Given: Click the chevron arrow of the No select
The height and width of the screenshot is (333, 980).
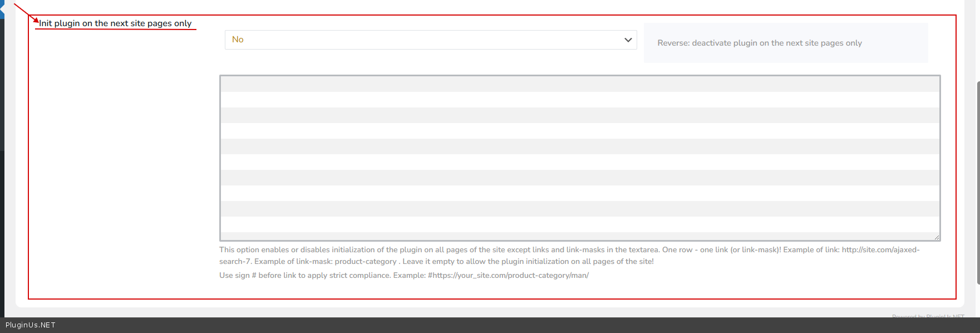Looking at the screenshot, I should coord(628,40).
